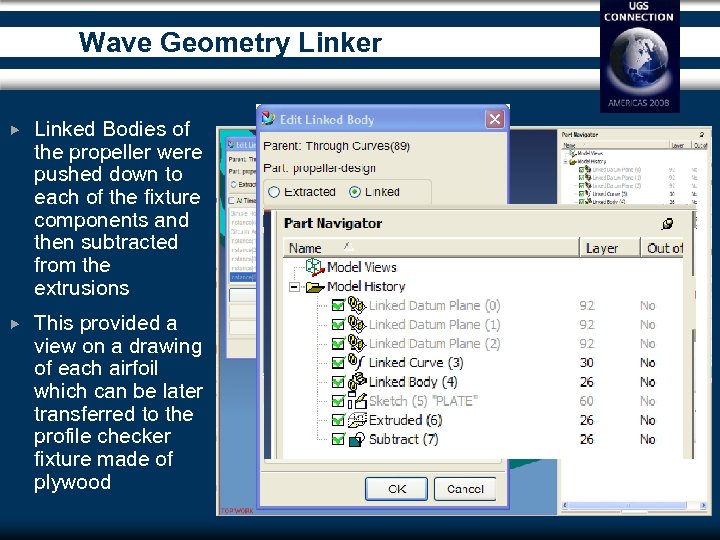Click the Extruded (6) feature icon
The width and height of the screenshot is (720, 540).
(x=357, y=420)
